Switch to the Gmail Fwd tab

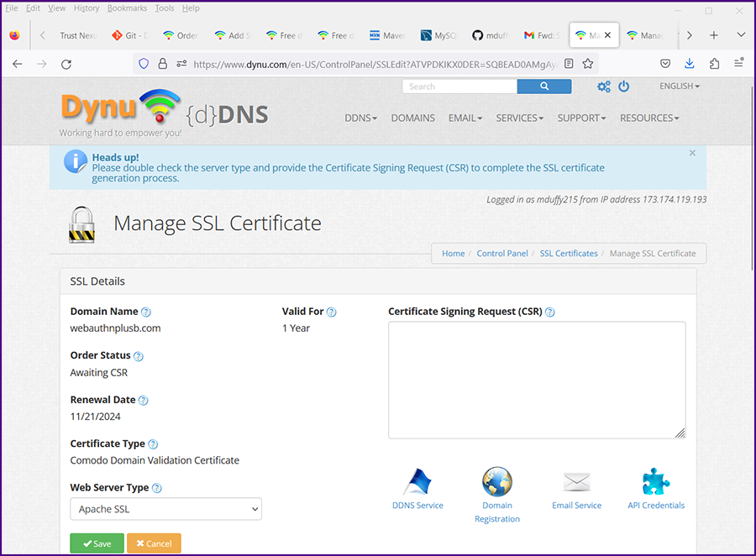pyautogui.click(x=543, y=35)
